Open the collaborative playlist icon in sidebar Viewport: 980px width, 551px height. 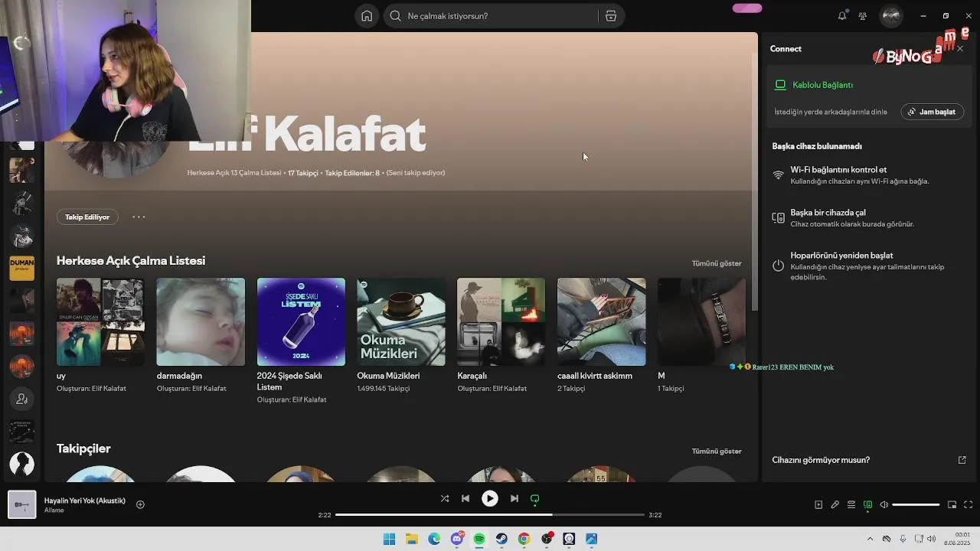click(x=21, y=399)
